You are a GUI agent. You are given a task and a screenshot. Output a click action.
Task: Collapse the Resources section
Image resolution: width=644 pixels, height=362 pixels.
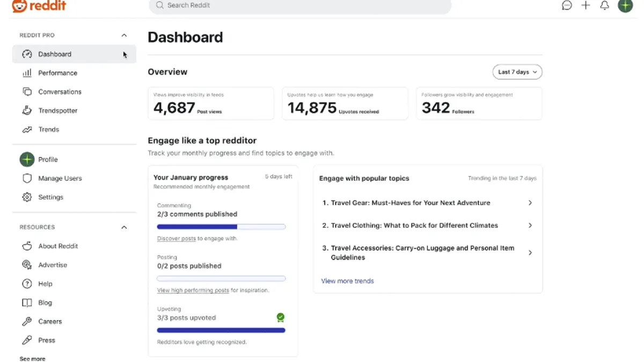pyautogui.click(x=124, y=227)
